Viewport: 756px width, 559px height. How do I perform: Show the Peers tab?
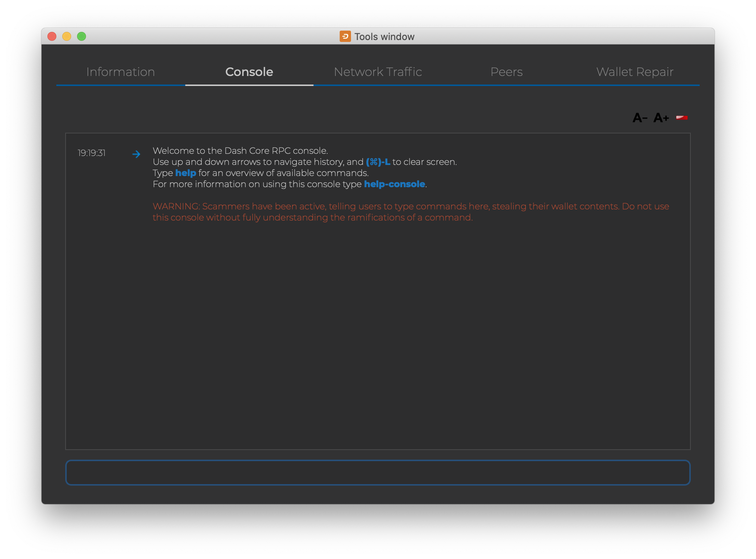[x=506, y=72]
